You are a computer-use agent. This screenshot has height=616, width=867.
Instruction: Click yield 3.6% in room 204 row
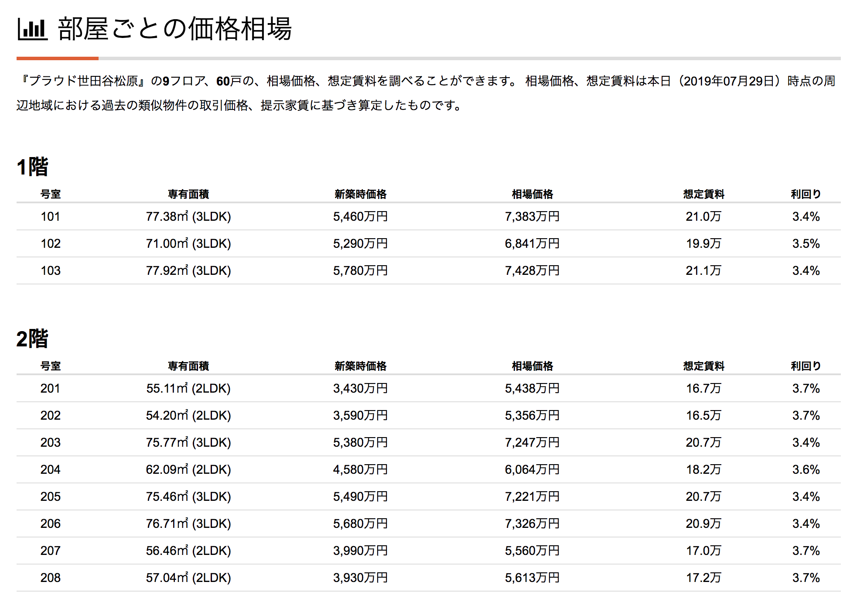coord(806,469)
